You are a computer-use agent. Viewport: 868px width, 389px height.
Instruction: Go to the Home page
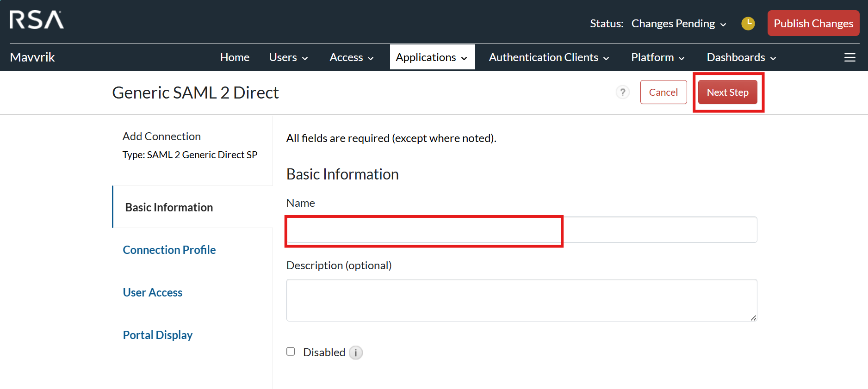point(235,57)
